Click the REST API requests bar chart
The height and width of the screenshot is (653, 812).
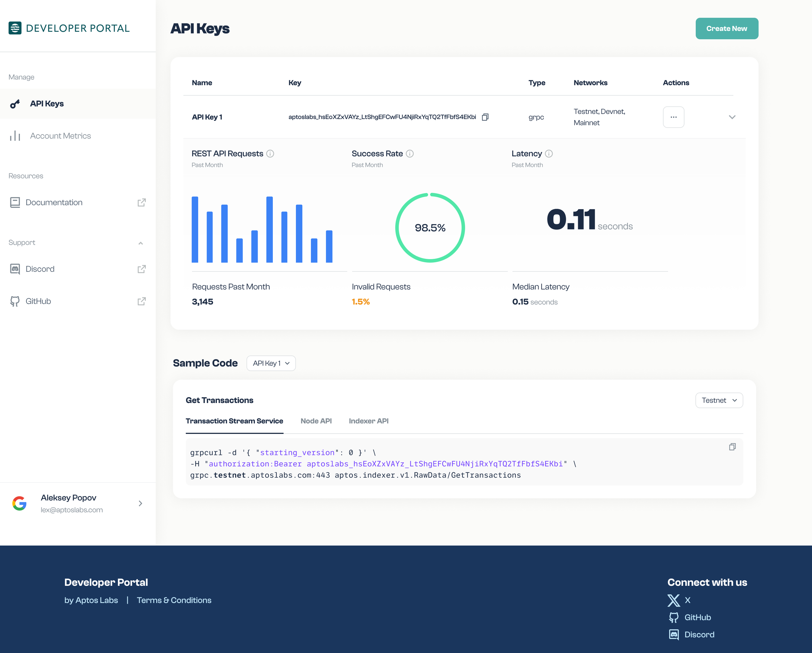(x=262, y=229)
